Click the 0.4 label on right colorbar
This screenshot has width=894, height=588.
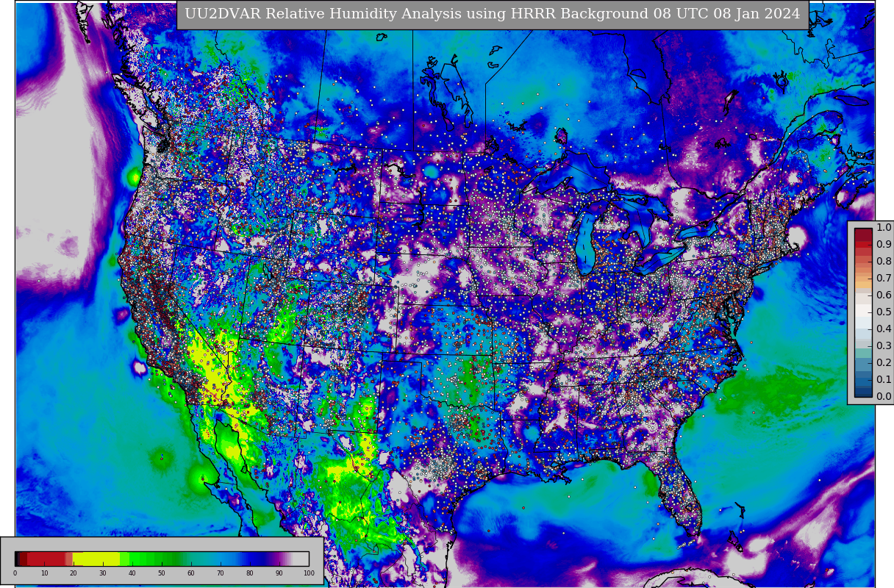(x=884, y=329)
